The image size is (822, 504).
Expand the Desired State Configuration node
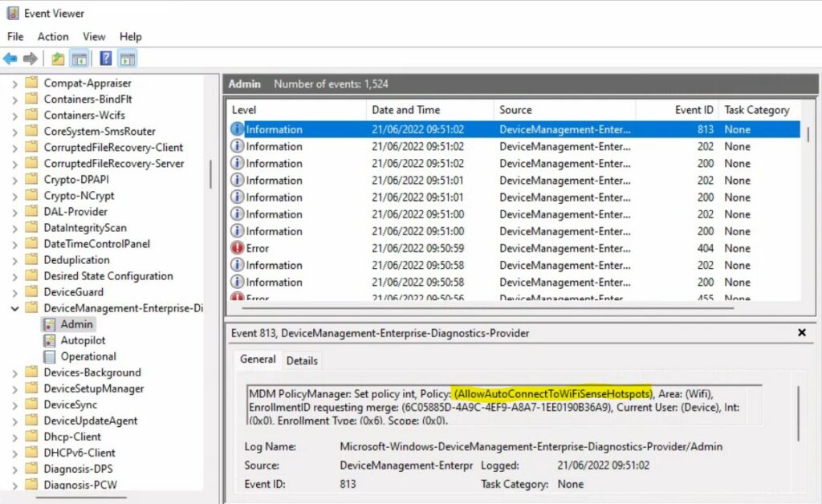(14, 277)
